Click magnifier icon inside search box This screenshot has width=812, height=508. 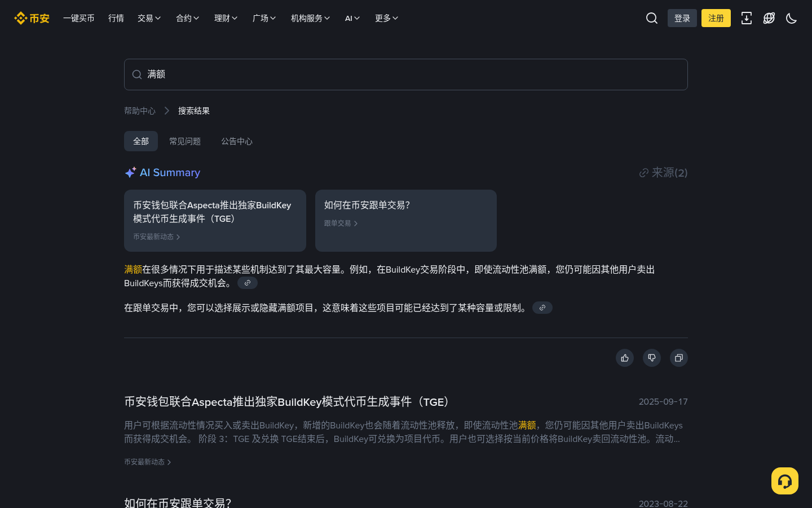click(137, 75)
